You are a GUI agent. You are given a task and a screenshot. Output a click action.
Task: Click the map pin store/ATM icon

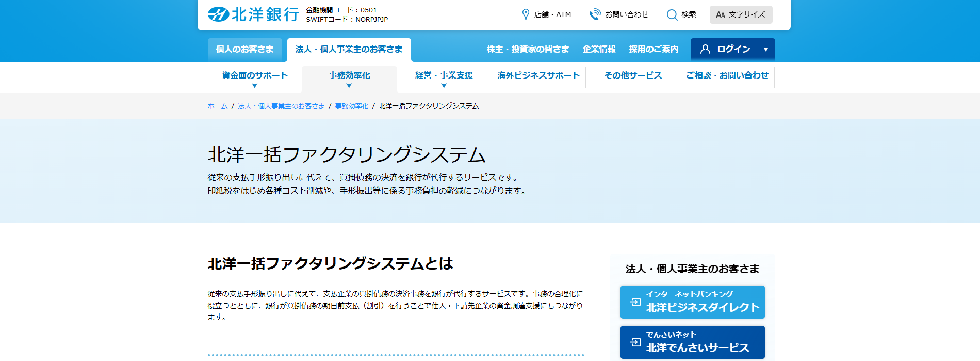(x=526, y=14)
